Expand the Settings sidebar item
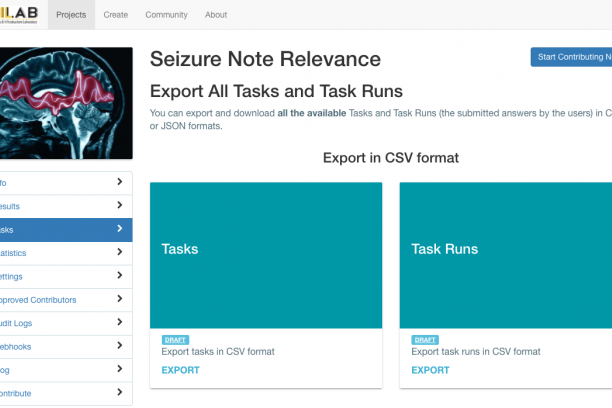This screenshot has width=612, height=408. click(x=119, y=276)
